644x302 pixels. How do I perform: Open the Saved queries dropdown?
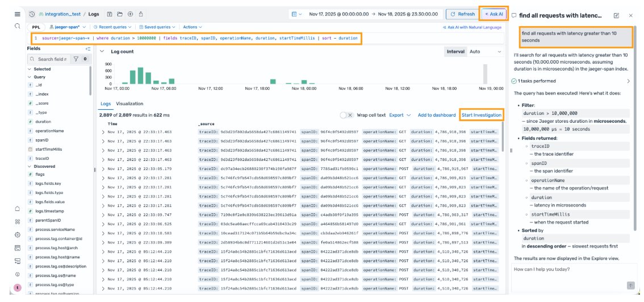(157, 27)
